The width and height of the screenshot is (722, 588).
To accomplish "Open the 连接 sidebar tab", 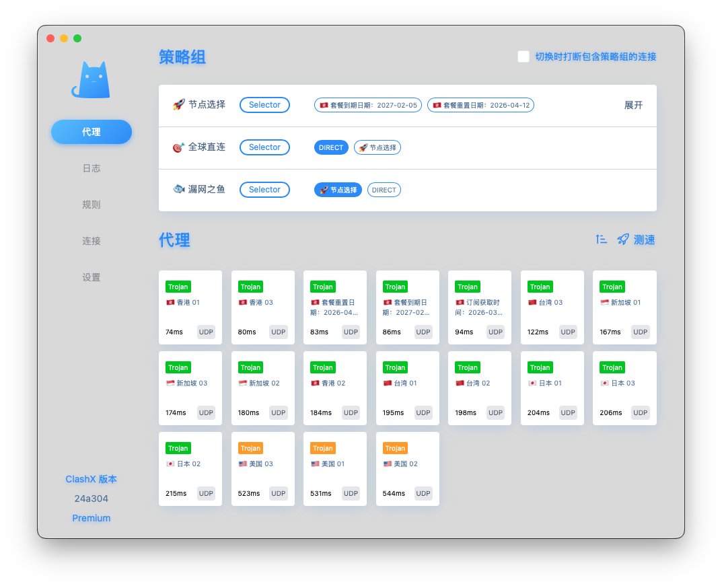I will (91, 241).
